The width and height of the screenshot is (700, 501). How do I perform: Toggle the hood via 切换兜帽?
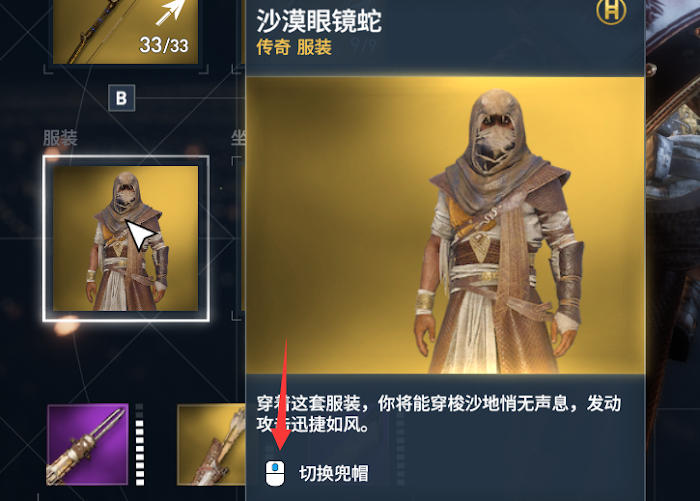click(x=333, y=473)
